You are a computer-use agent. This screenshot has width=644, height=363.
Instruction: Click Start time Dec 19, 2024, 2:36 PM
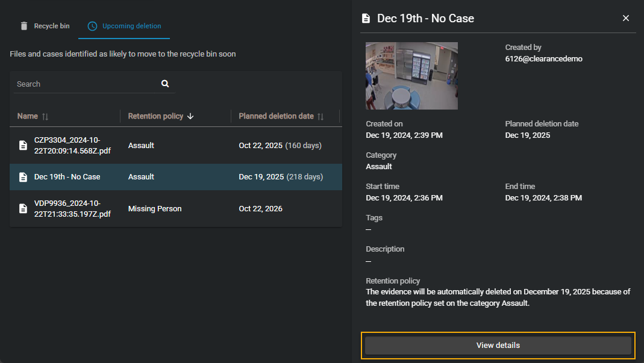click(404, 197)
